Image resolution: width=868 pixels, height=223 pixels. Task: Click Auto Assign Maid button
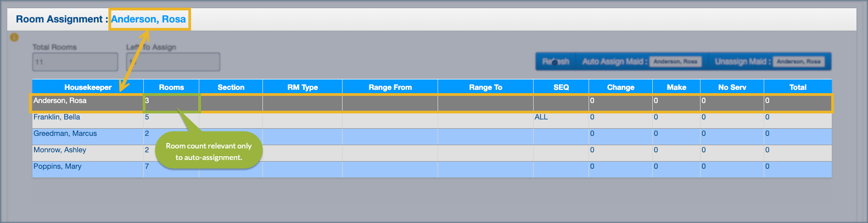640,61
